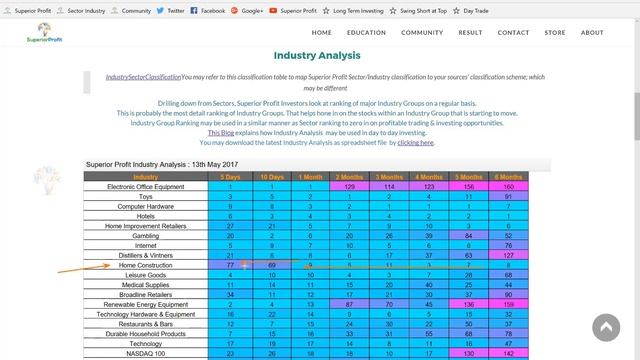640x360 pixels.
Task: Select the Computer Hardware row label
Action: [x=146, y=206]
